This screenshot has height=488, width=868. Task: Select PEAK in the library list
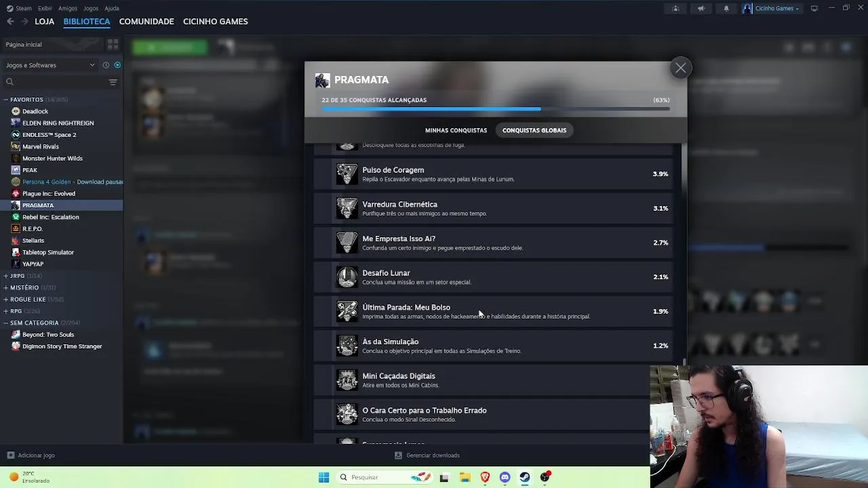[x=30, y=170]
